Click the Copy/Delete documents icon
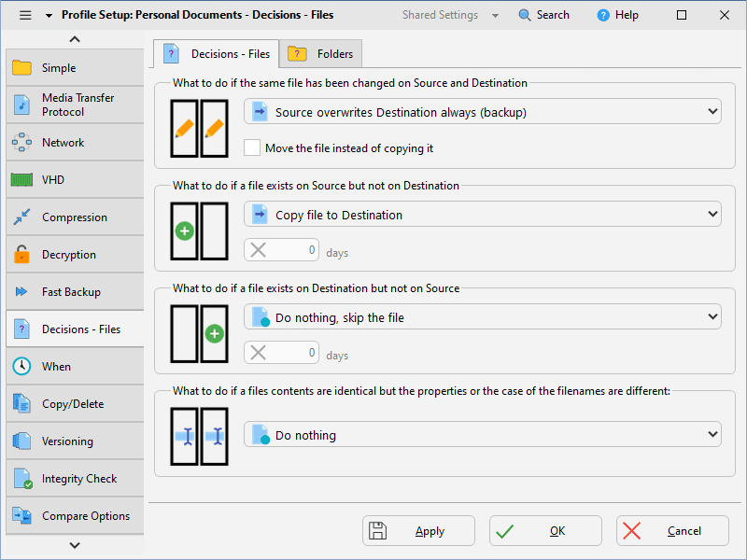 pyautogui.click(x=21, y=403)
